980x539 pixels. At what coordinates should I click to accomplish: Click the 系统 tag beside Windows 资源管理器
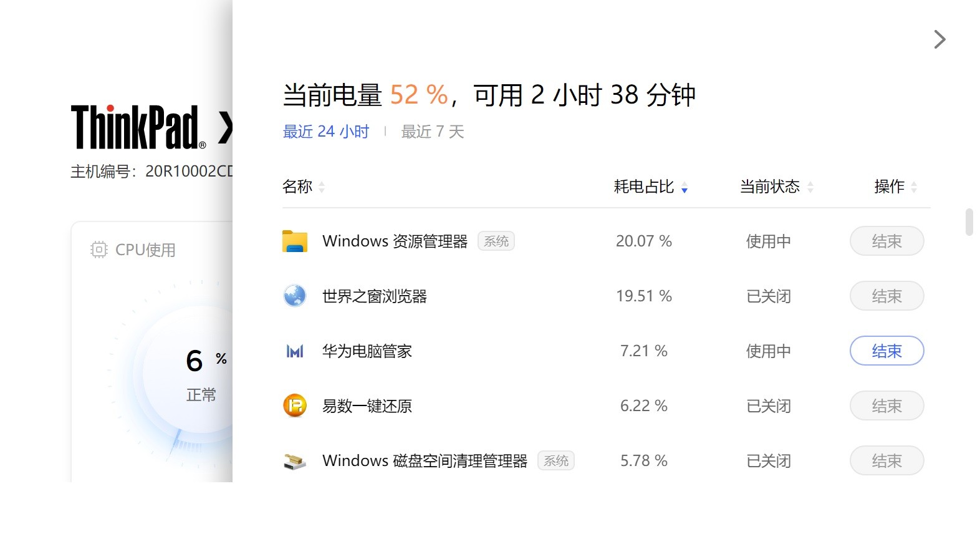pyautogui.click(x=496, y=241)
